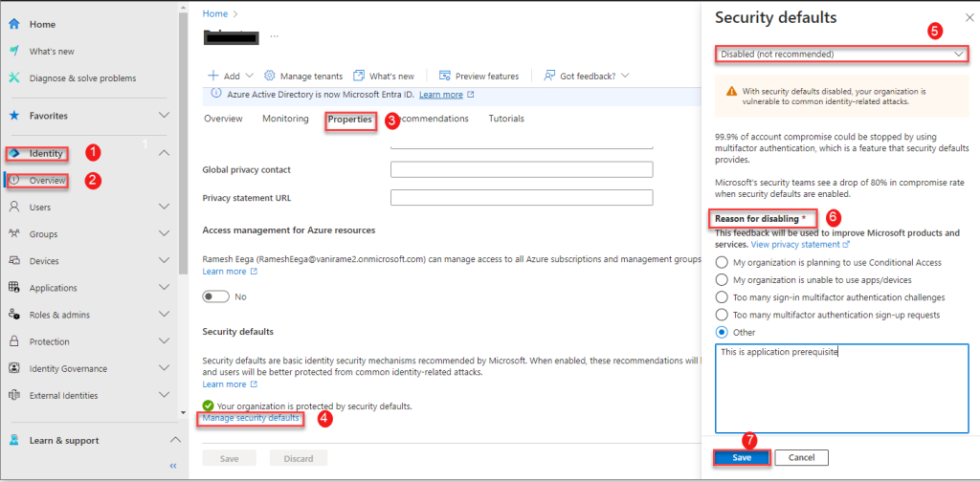Switch to the Monitoring tab
This screenshot has width=980, height=482.
point(285,119)
